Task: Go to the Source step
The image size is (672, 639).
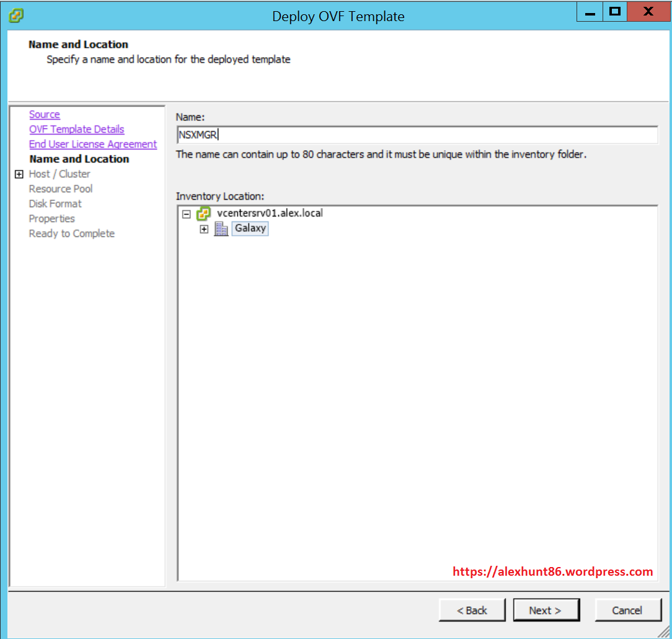Action: point(45,115)
